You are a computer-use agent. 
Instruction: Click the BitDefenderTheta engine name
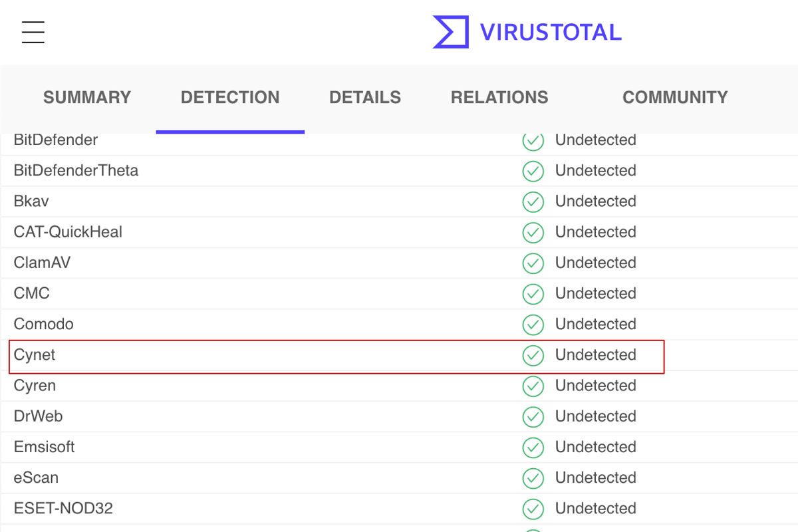tap(76, 171)
